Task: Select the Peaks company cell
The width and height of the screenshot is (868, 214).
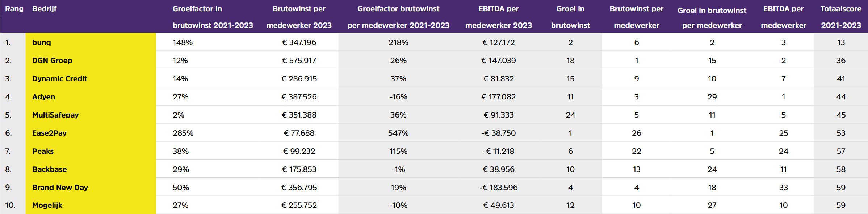Action: tap(43, 151)
